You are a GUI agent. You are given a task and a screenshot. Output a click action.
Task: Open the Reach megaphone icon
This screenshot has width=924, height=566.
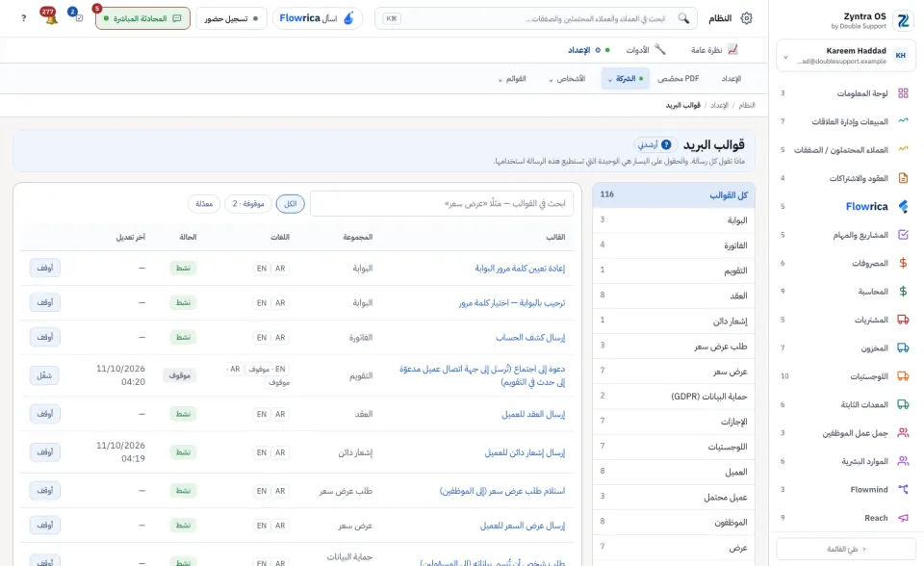pos(903,518)
